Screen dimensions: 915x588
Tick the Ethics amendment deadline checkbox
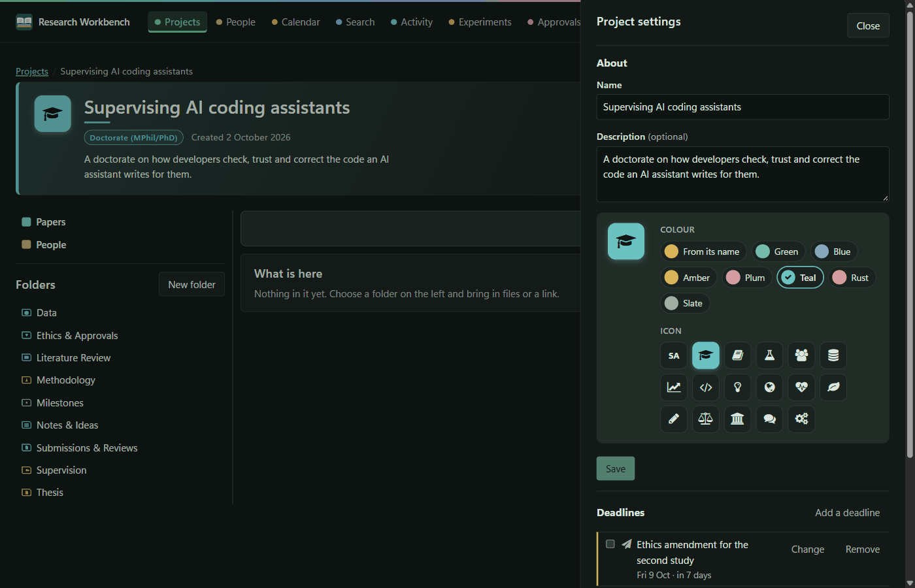point(610,544)
